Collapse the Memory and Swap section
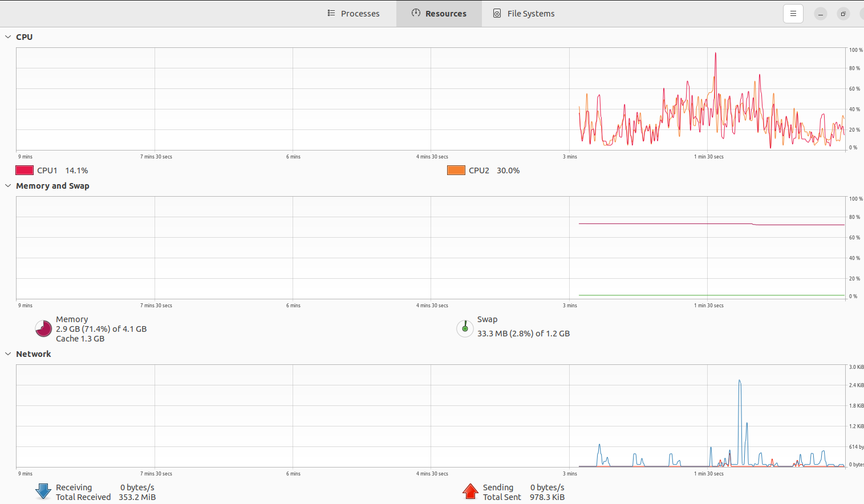864x504 pixels. [8, 186]
